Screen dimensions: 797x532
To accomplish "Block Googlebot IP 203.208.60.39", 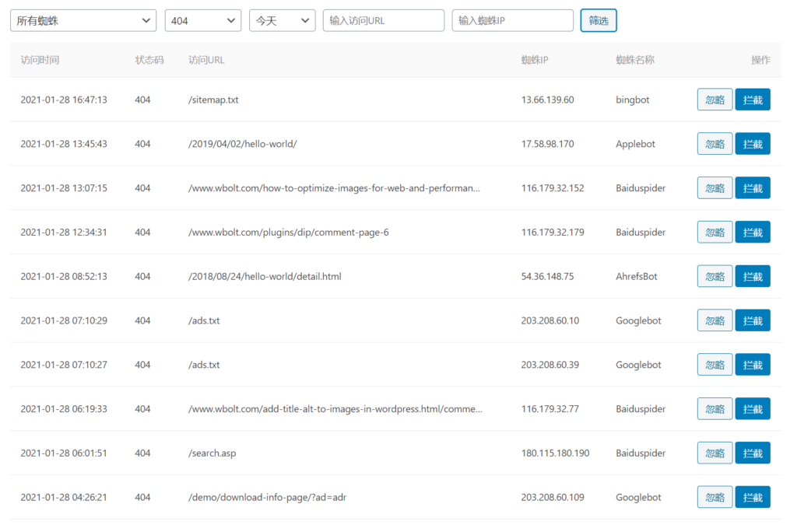I will point(753,365).
